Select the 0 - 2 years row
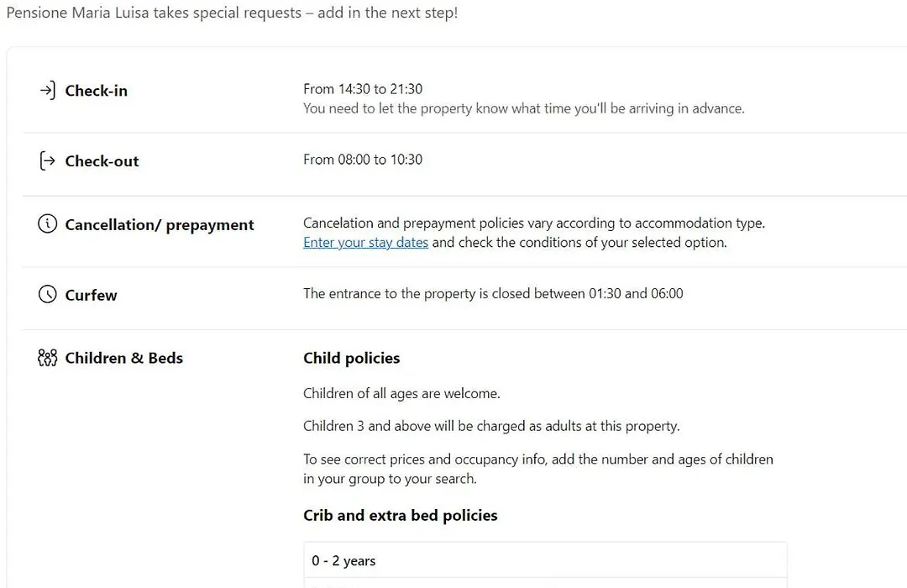Image resolution: width=907 pixels, height=588 pixels. click(x=545, y=560)
